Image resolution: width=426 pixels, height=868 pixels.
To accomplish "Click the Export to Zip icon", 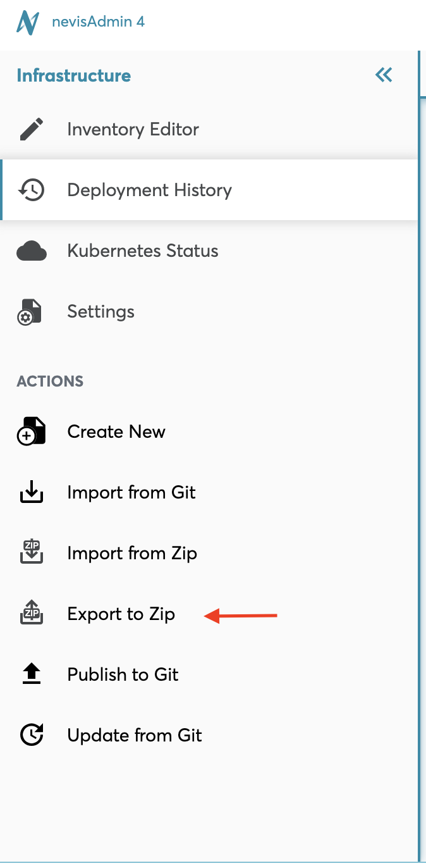I will [31, 614].
